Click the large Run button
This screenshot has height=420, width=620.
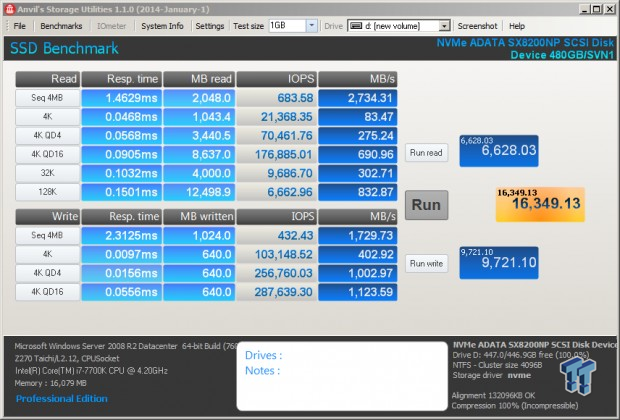coord(426,204)
